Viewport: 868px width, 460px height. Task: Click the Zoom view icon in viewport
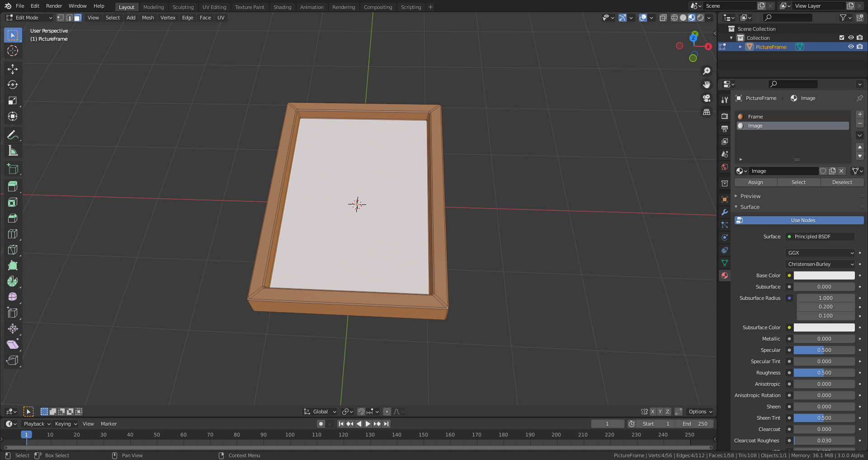[707, 71]
